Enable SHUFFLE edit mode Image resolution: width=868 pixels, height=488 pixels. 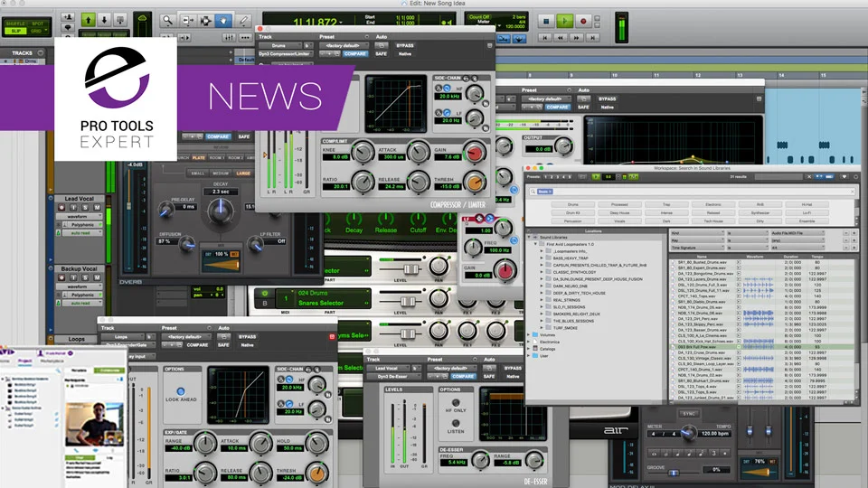tap(15, 23)
